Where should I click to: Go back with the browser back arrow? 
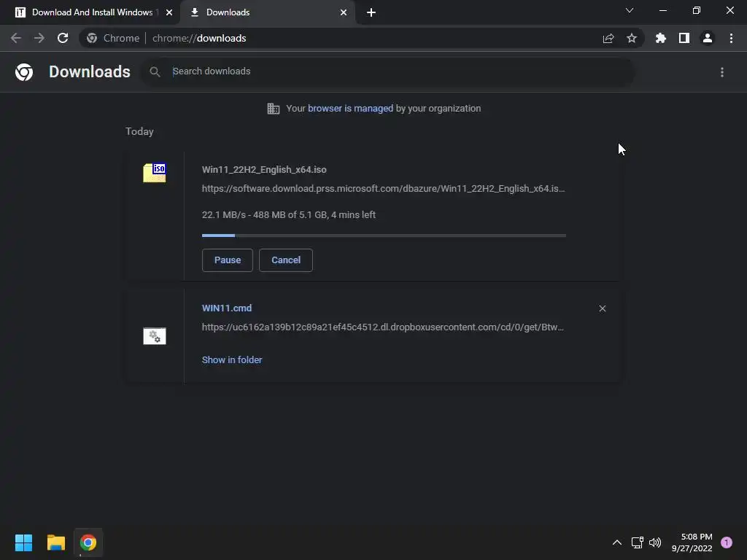16,38
